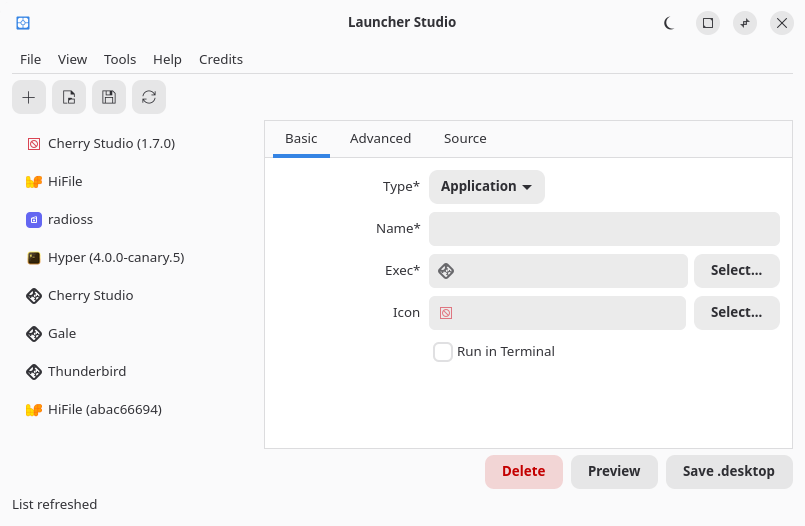The width and height of the screenshot is (805, 526).
Task: Select the radioss list entry
Action: click(133, 220)
